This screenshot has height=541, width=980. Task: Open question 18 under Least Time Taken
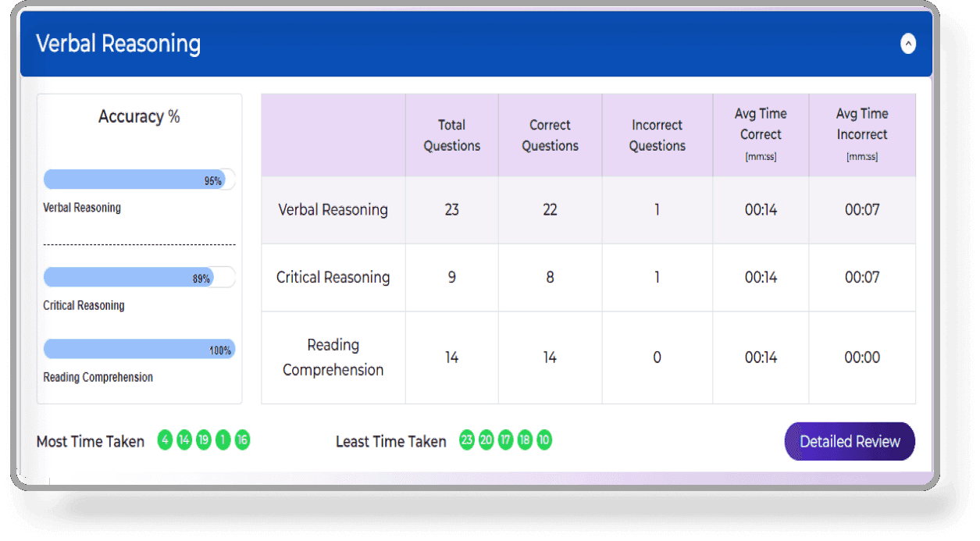tap(525, 440)
